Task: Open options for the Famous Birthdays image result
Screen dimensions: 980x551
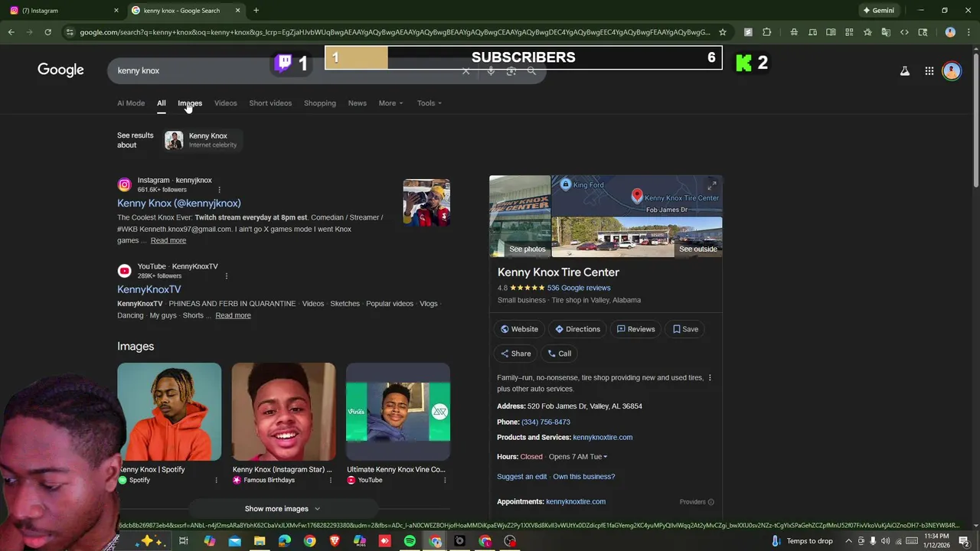Action: [x=330, y=480]
